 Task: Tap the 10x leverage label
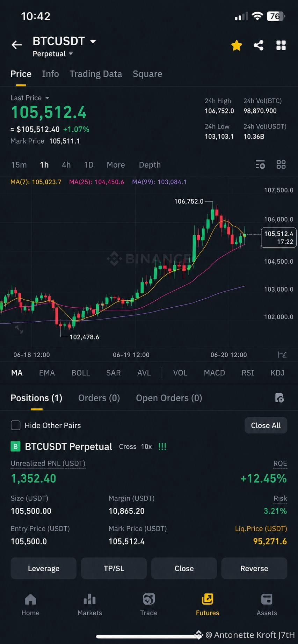tap(146, 447)
